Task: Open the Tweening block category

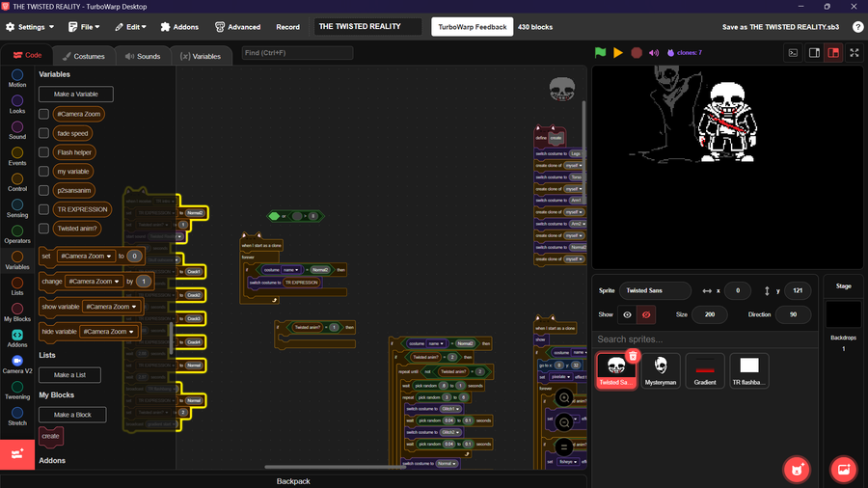Action: 17,390
